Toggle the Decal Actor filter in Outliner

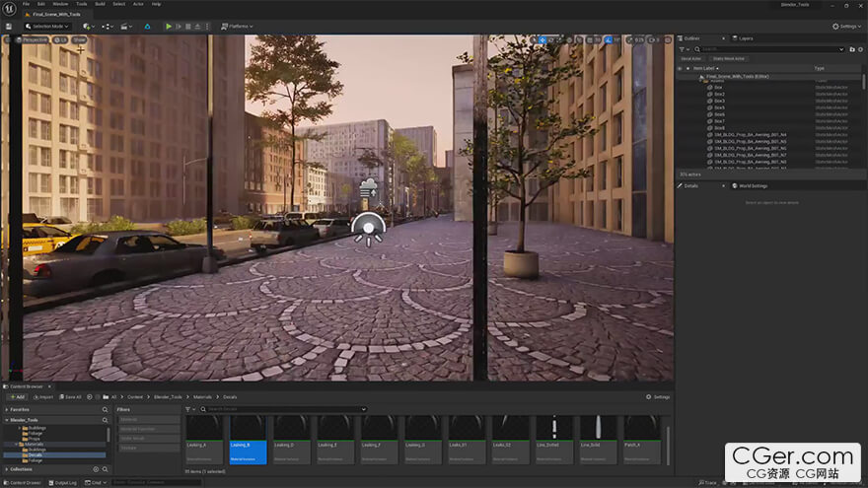tap(691, 58)
